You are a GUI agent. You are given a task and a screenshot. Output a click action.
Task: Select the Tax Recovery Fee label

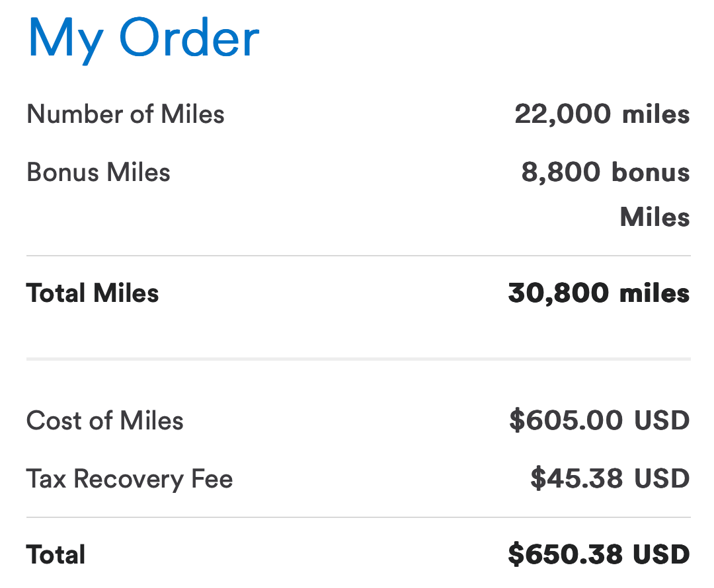(130, 479)
